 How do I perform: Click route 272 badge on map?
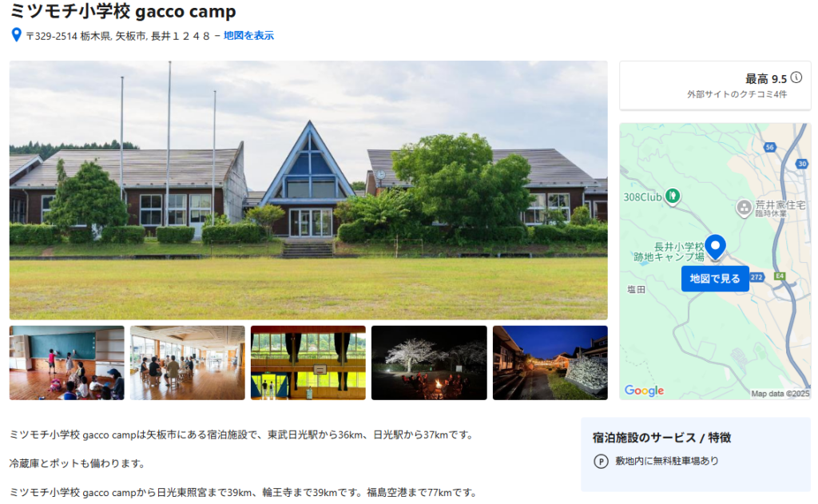[756, 277]
